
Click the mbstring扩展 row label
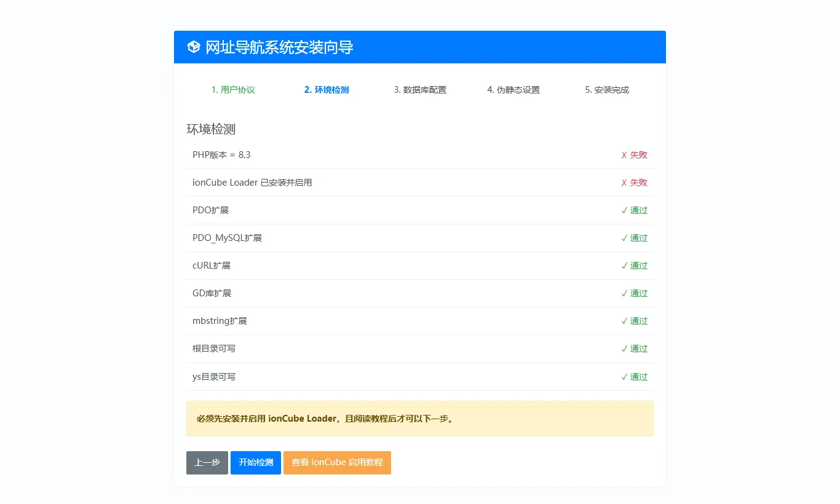220,321
